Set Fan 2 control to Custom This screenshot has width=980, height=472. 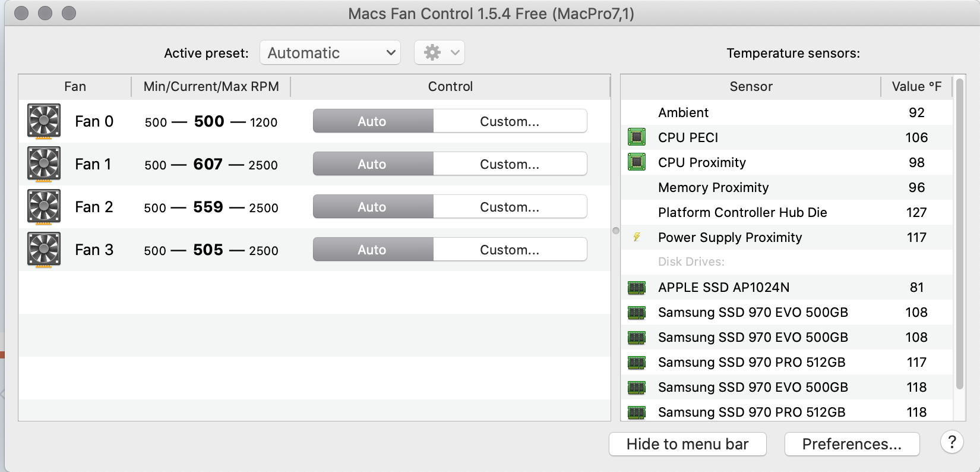coord(510,207)
